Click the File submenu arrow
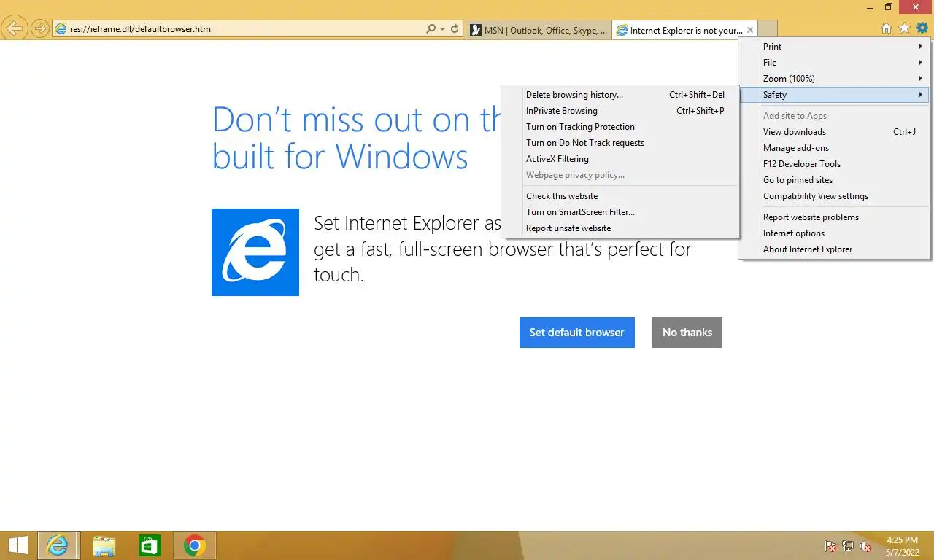Image resolution: width=934 pixels, height=560 pixels. pos(921,62)
